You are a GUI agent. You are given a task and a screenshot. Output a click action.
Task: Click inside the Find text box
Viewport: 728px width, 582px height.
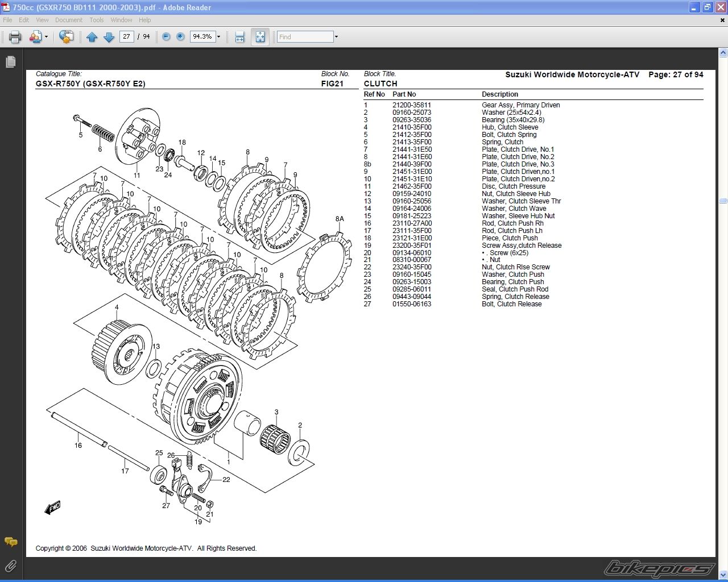click(305, 37)
